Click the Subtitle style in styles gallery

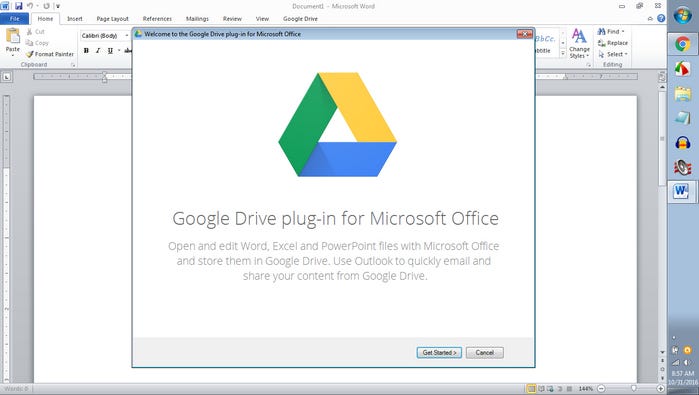tap(546, 44)
